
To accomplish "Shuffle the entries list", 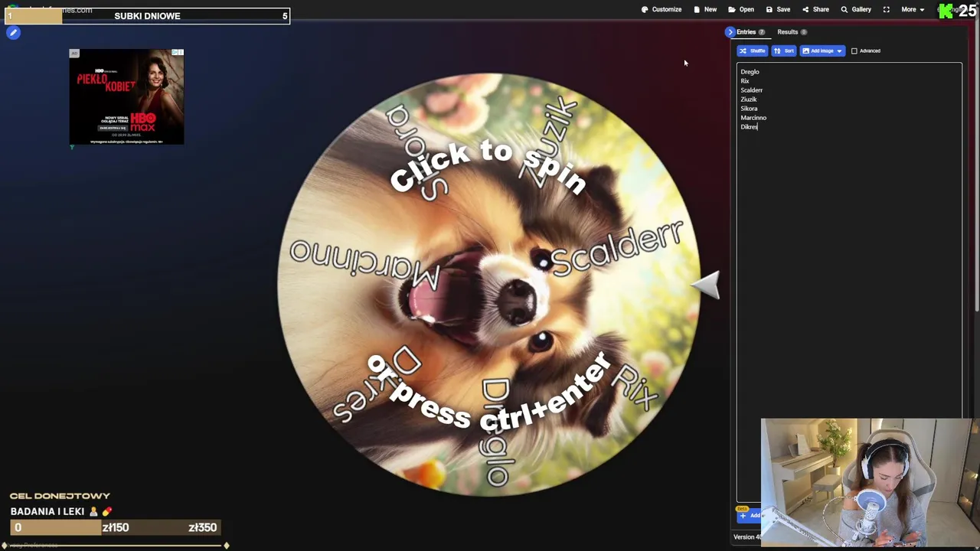I will (752, 51).
